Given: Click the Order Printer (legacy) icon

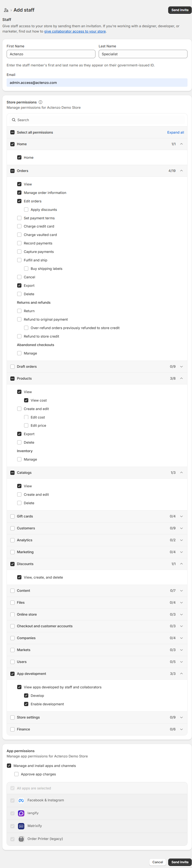Looking at the screenshot, I should [x=21, y=839].
